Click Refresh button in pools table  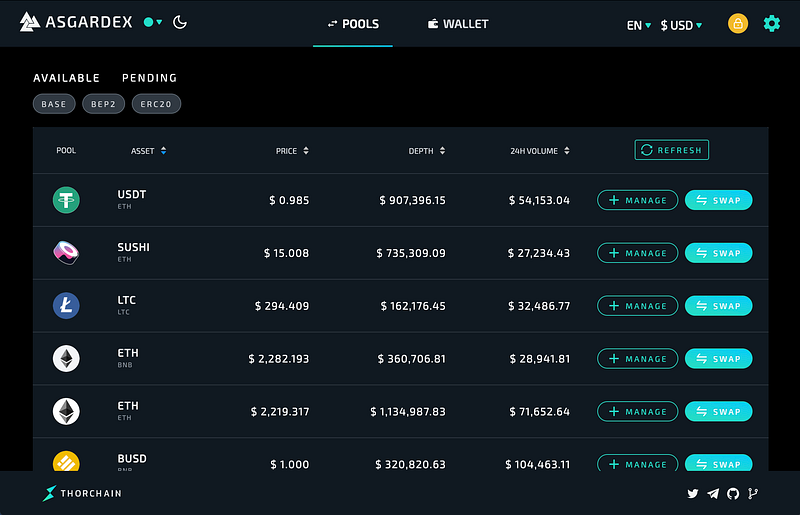(671, 150)
